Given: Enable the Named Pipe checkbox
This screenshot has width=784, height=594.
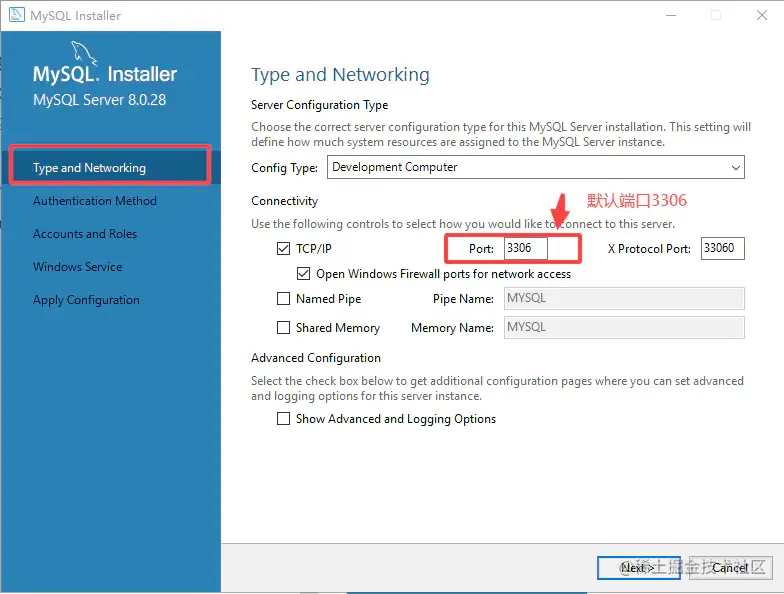Looking at the screenshot, I should [284, 298].
